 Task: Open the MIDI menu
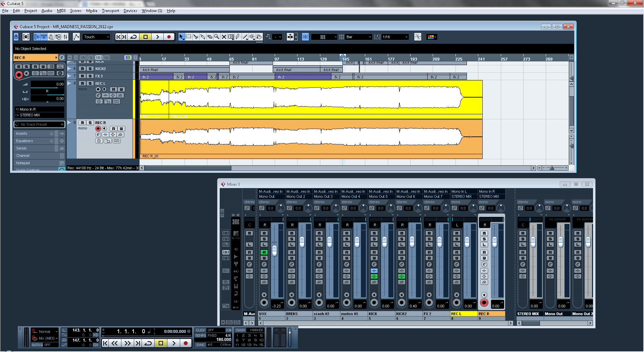[61, 11]
